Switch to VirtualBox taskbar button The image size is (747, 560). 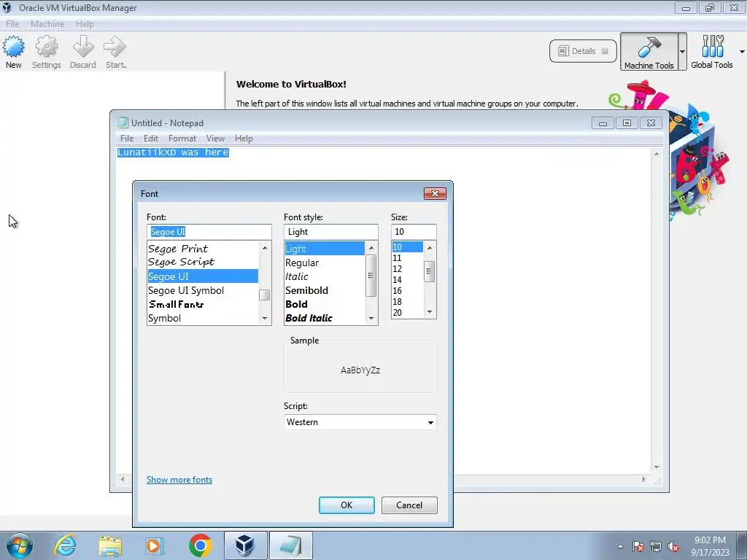tap(245, 545)
